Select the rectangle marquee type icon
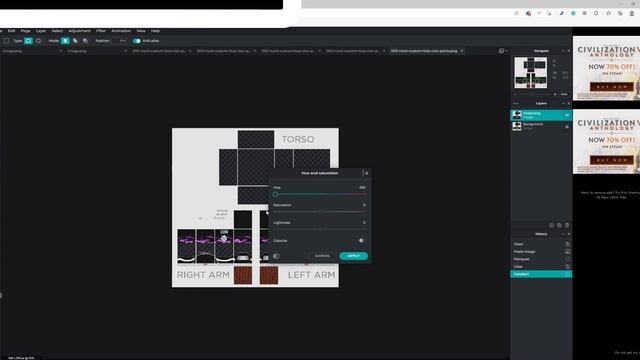 tap(28, 41)
